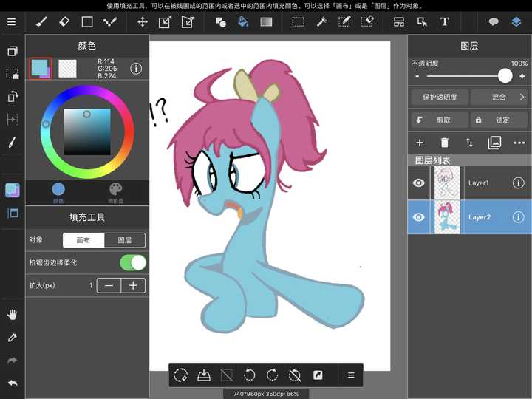Select the transparent color swatch
The height and width of the screenshot is (399, 532).
(x=67, y=69)
